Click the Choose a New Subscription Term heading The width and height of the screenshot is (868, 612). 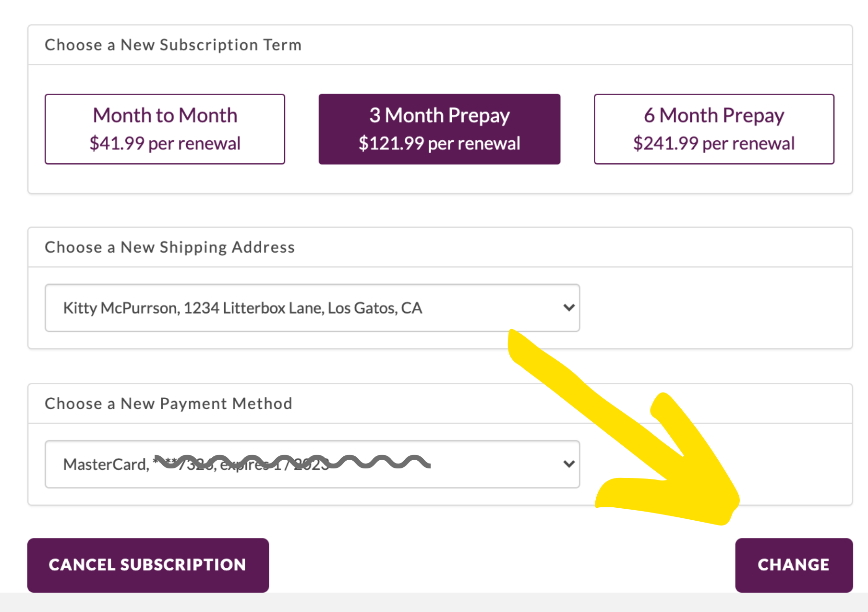173,45
